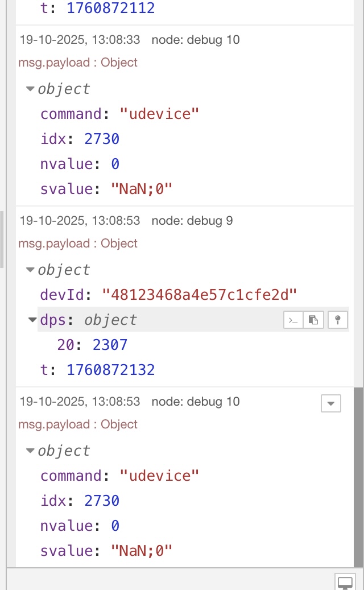Click the sidebar resize handle on the left edge
Image resolution: width=364 pixels, height=590 pixels.
2,239
